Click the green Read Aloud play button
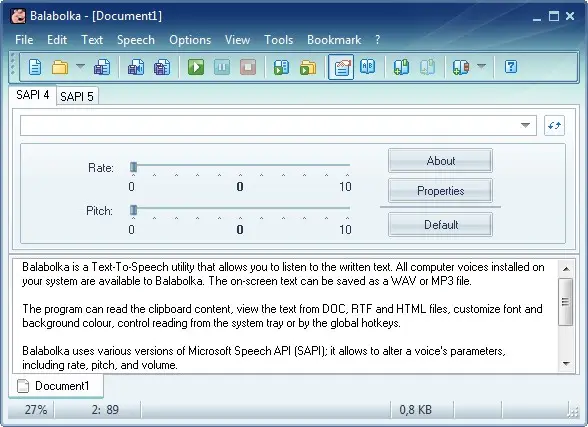The width and height of the screenshot is (588, 427). point(196,67)
